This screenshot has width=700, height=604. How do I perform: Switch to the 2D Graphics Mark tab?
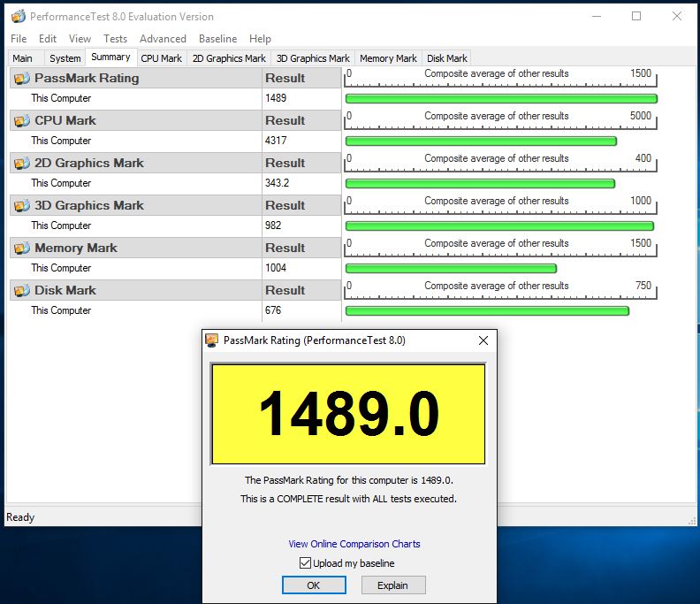coord(229,58)
